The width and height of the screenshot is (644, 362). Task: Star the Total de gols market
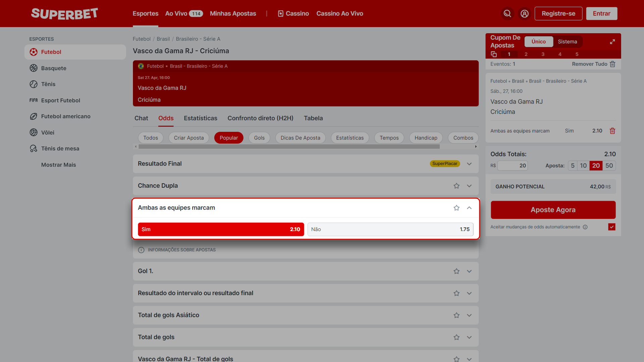[457, 337]
